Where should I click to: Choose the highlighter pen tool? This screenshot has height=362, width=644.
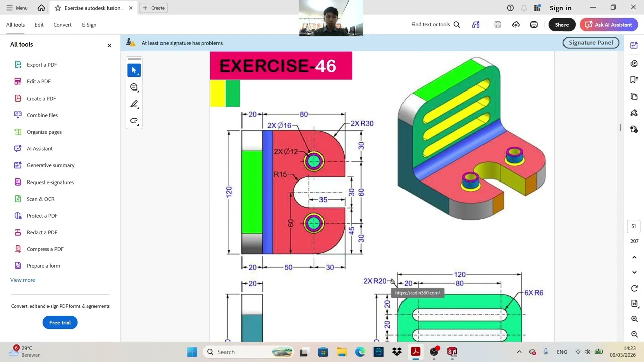pyautogui.click(x=134, y=104)
